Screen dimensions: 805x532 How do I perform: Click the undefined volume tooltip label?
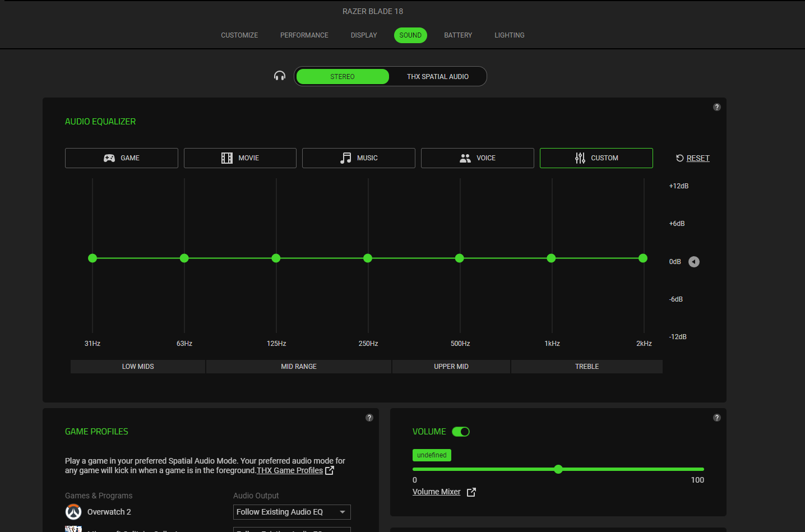432,455
